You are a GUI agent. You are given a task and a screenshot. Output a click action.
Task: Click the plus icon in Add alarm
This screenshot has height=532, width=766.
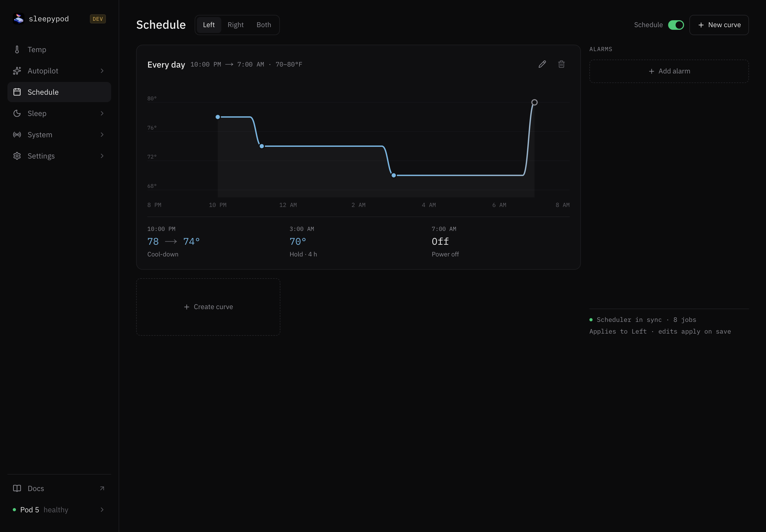pos(651,71)
